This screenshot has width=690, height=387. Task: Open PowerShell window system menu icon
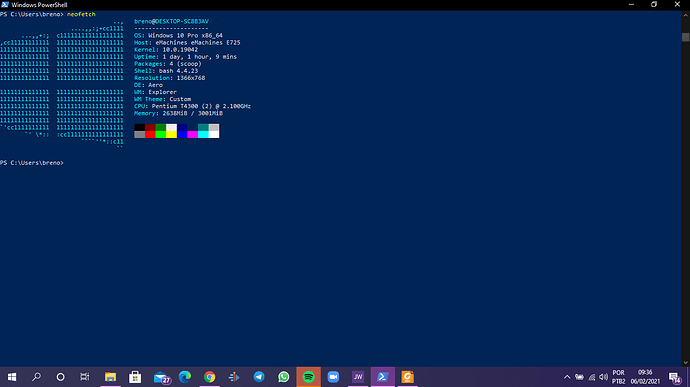5,5
